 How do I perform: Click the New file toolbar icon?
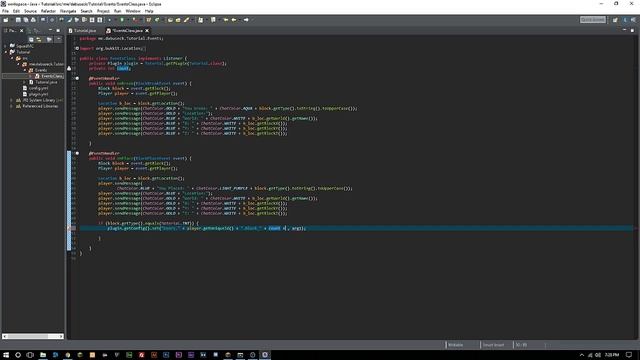point(6,20)
